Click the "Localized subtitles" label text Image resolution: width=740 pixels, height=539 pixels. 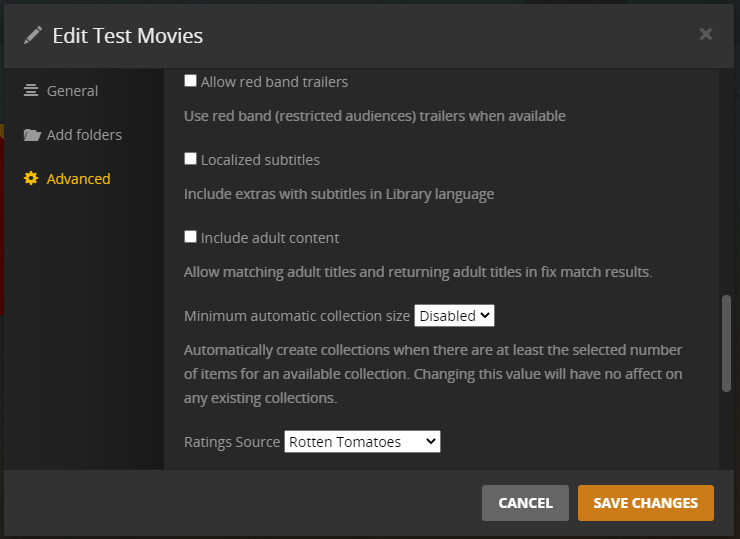(x=260, y=160)
